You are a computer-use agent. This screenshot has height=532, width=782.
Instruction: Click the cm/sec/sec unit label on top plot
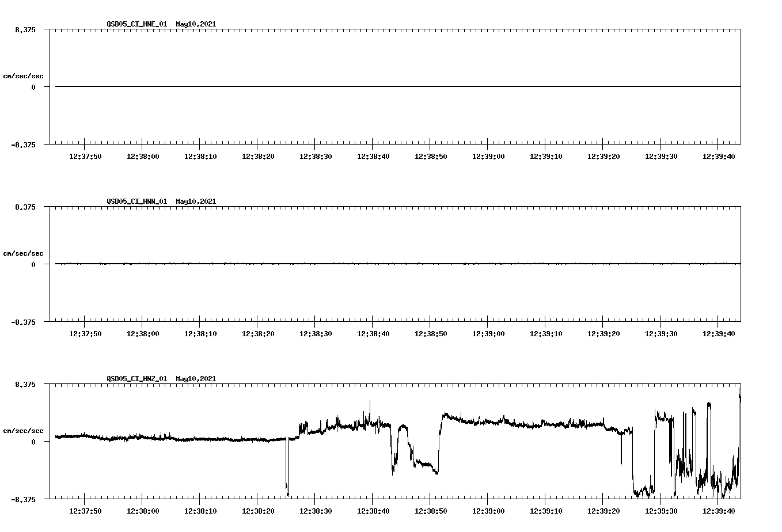pos(24,75)
